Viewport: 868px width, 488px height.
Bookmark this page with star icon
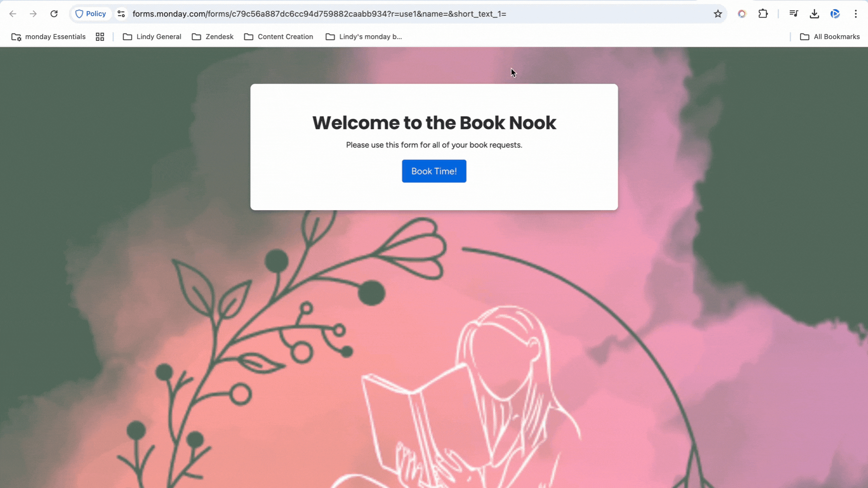[718, 14]
